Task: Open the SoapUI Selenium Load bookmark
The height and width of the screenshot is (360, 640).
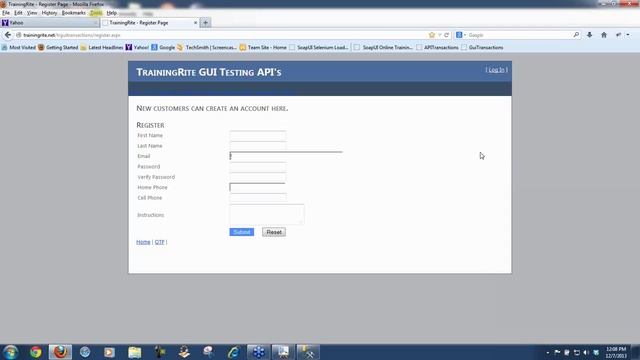Action: click(319, 47)
